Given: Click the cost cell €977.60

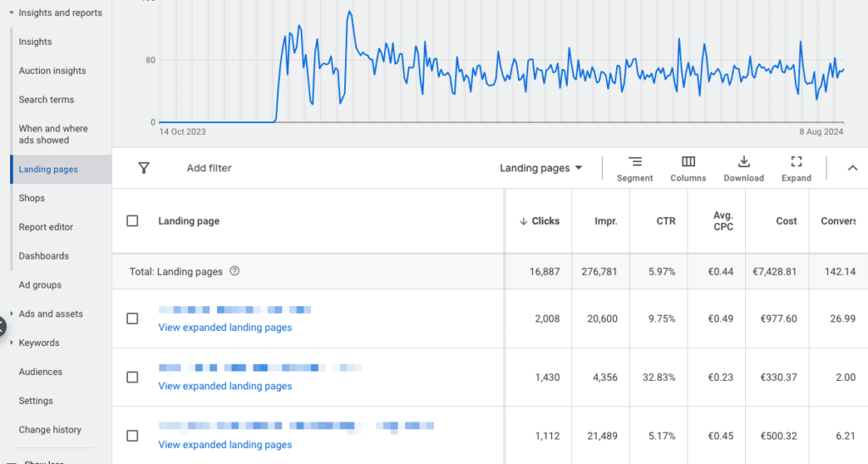Looking at the screenshot, I should tap(778, 318).
